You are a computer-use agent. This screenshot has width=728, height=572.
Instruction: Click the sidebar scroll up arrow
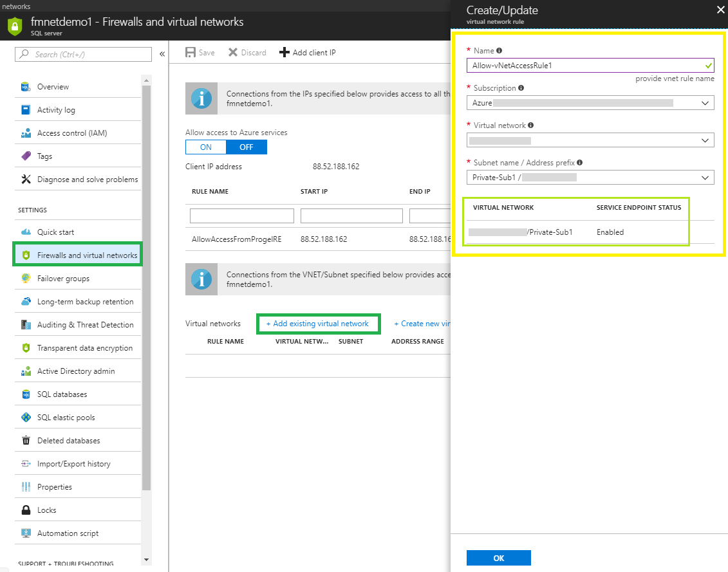[146, 80]
